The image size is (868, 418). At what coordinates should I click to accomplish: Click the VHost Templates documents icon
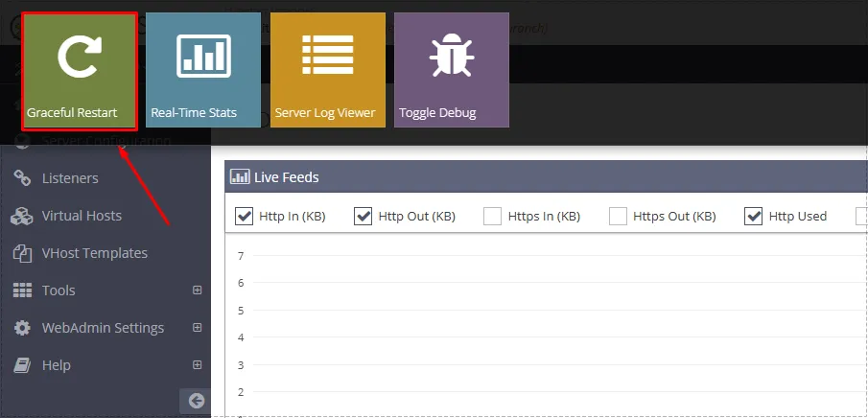22,253
